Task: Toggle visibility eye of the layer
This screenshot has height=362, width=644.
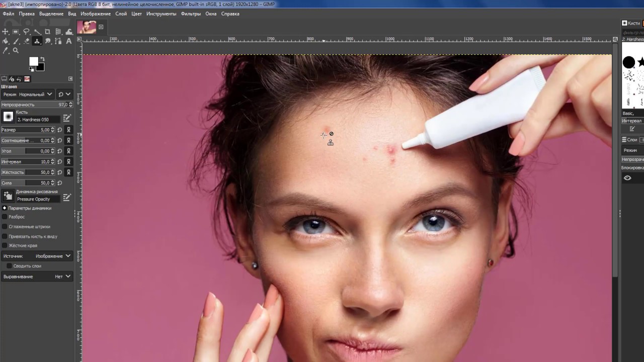Action: tap(627, 178)
